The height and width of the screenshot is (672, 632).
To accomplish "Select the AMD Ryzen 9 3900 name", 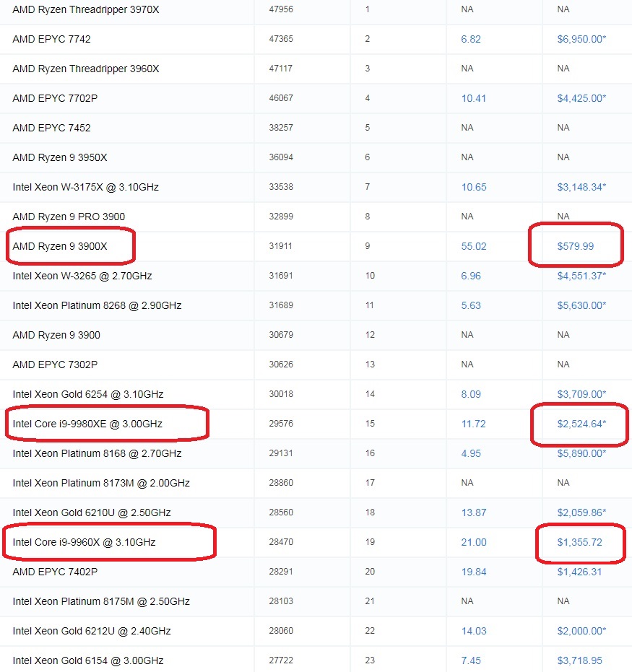I will click(x=56, y=335).
